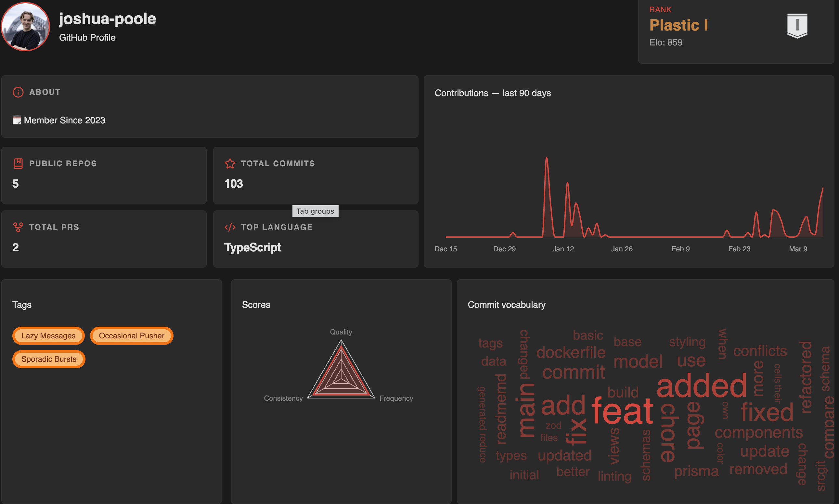Click the Total Commits star icon
The height and width of the screenshot is (504, 839).
click(230, 163)
